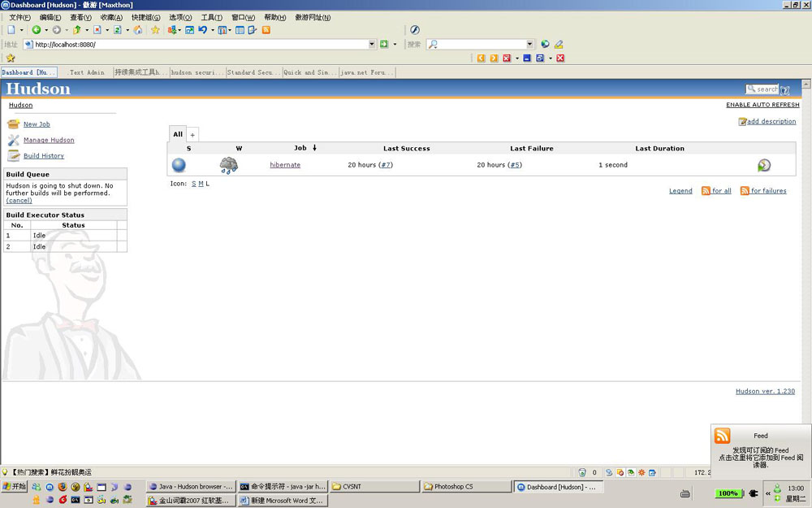Click the add description link
The width and height of the screenshot is (812, 508).
(x=771, y=121)
